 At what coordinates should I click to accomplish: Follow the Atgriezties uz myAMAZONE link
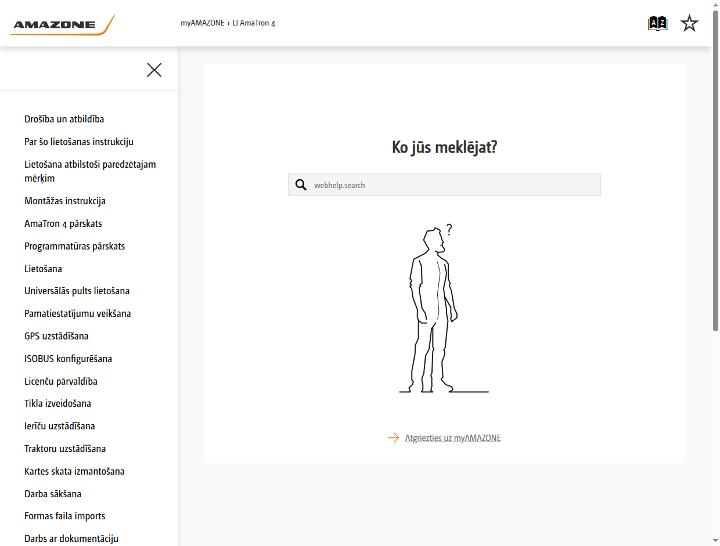[453, 438]
